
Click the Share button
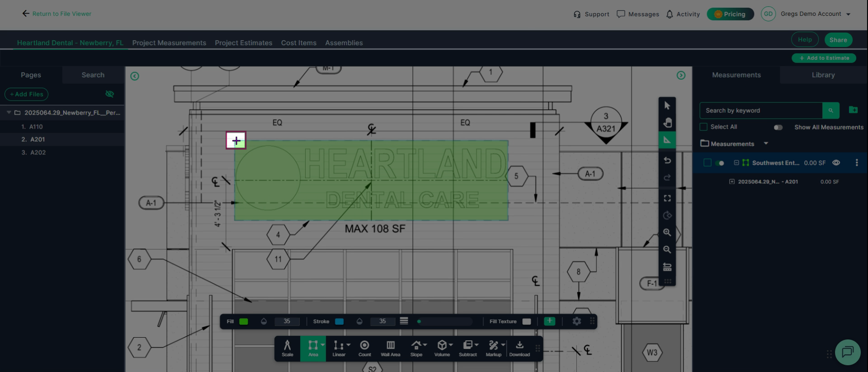pos(838,40)
